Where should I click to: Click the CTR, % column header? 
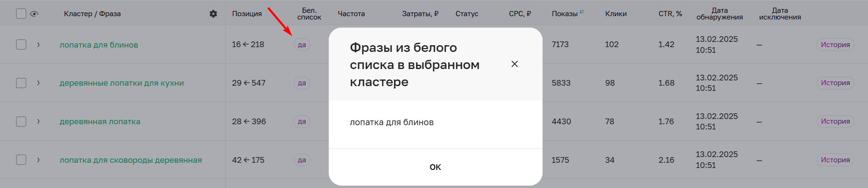coord(670,14)
